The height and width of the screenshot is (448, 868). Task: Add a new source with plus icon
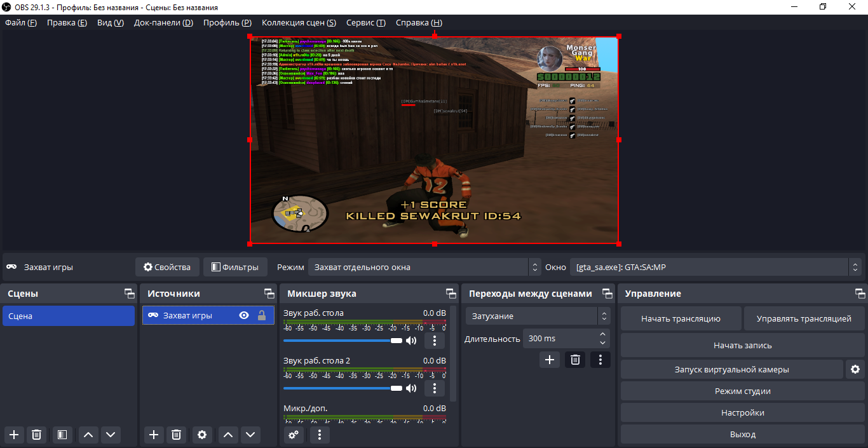click(x=153, y=435)
